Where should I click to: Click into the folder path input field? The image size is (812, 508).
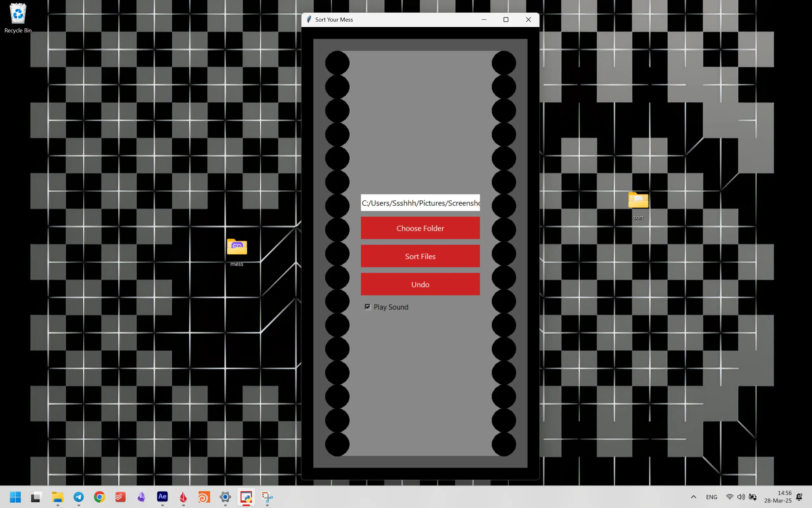pyautogui.click(x=420, y=203)
